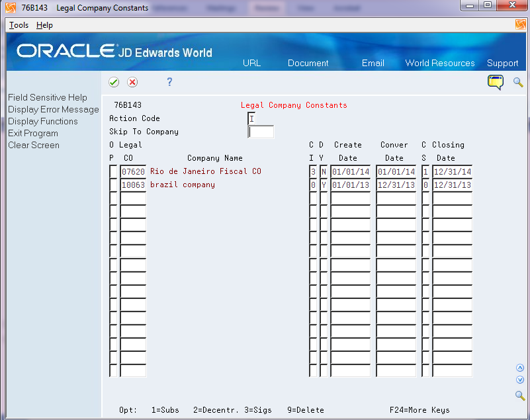Choose Clear Screen
Image resolution: width=530 pixels, height=420 pixels.
click(34, 145)
